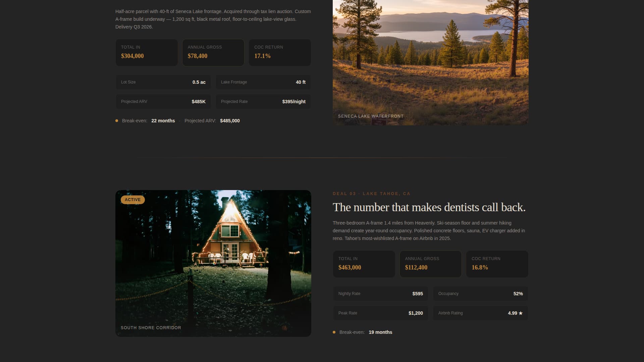Click the orange dot next to 22 months break-even
Viewport: 644px width, 362px height.
tap(116, 120)
